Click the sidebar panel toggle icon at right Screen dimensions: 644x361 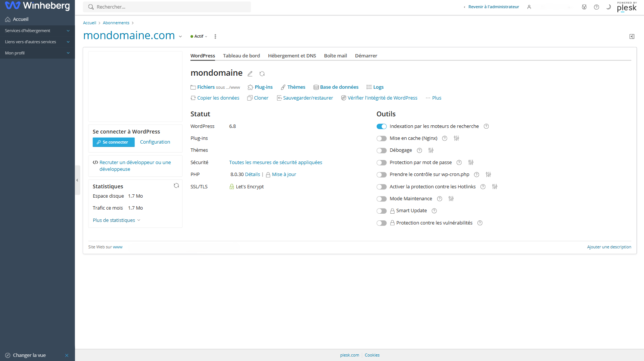(632, 37)
